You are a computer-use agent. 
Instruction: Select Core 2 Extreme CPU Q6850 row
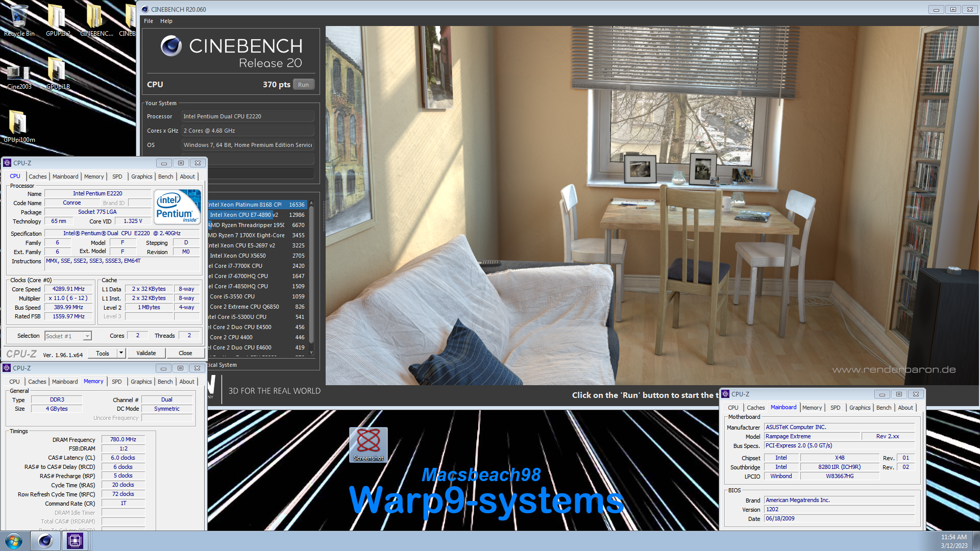[256, 307]
